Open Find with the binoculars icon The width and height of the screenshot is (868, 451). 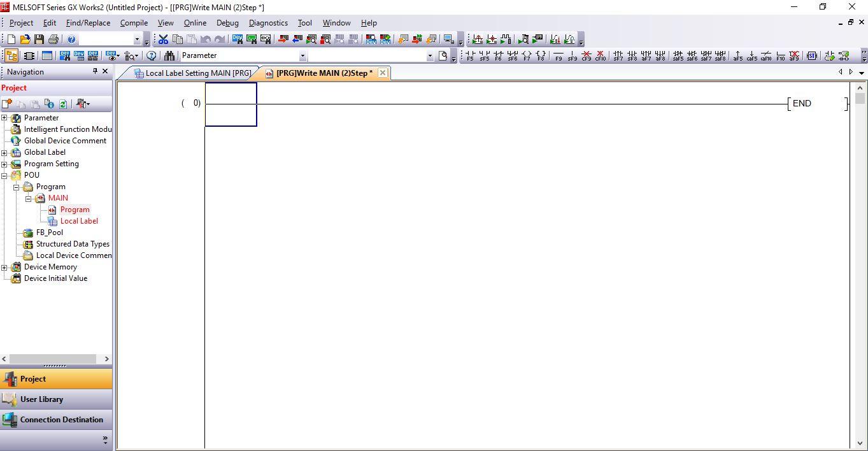[169, 55]
